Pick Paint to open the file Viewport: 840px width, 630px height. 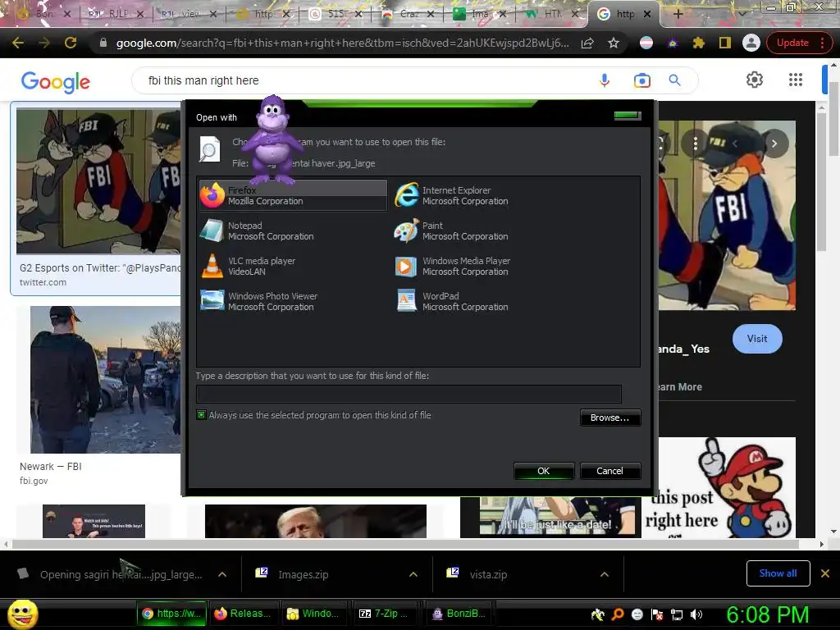452,231
